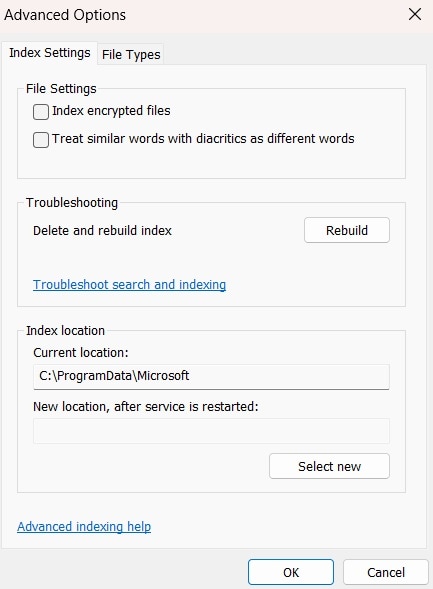Click the 'Delete and rebuild index' text

coord(103,231)
